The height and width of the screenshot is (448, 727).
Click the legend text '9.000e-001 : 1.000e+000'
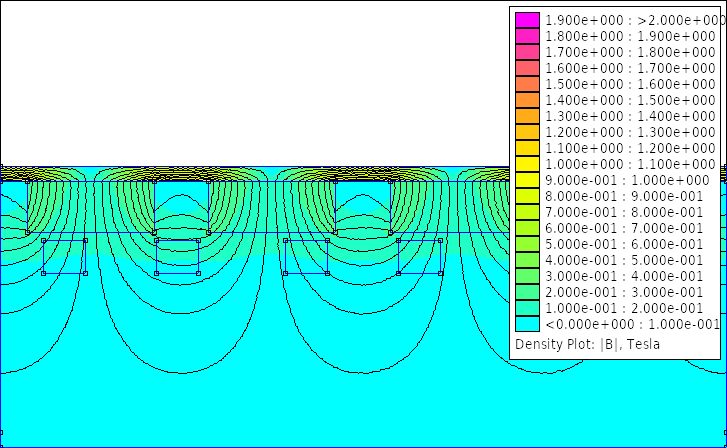pyautogui.click(x=627, y=180)
